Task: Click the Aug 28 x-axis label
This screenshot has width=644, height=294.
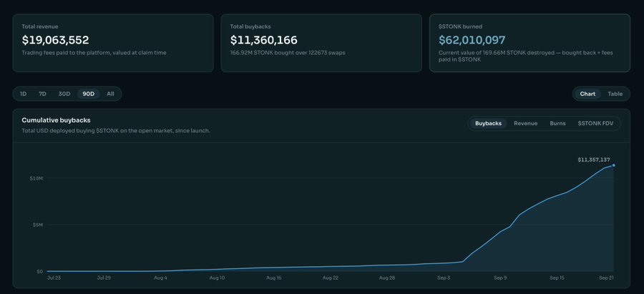Action: [x=386, y=278]
